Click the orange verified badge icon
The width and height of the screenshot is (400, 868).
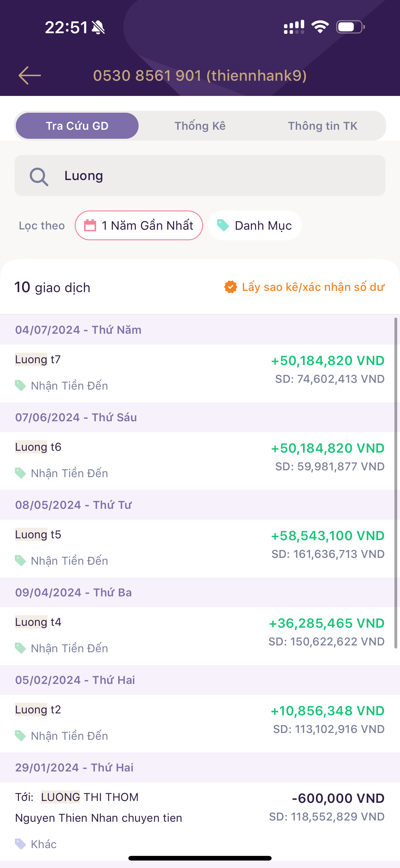click(231, 287)
